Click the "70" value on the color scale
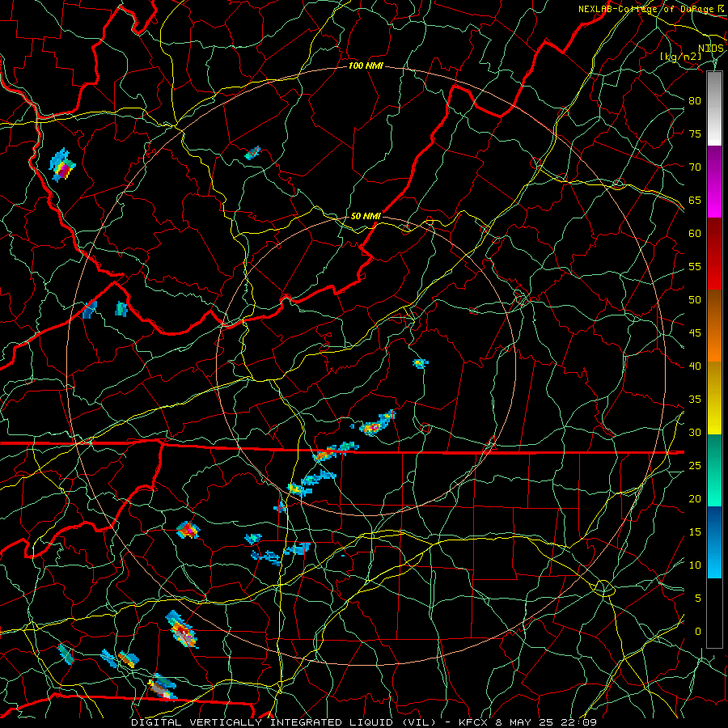The height and width of the screenshot is (728, 728). pos(695,167)
